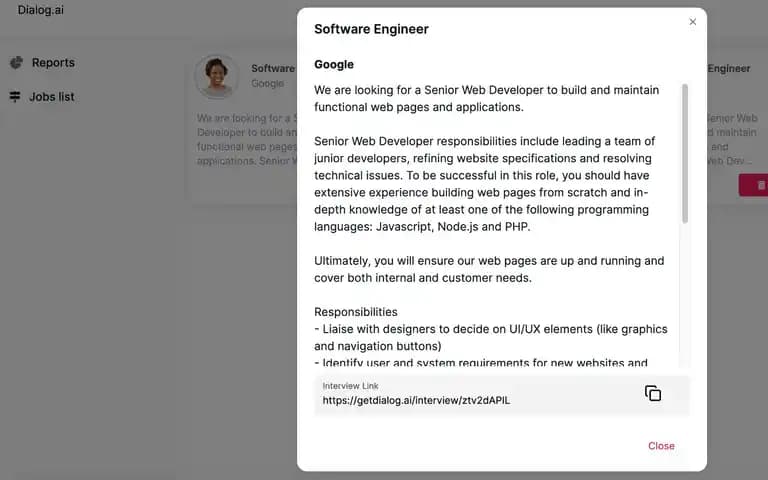This screenshot has height=480, width=768.
Task: Click the Interview Link label
Action: (350, 386)
